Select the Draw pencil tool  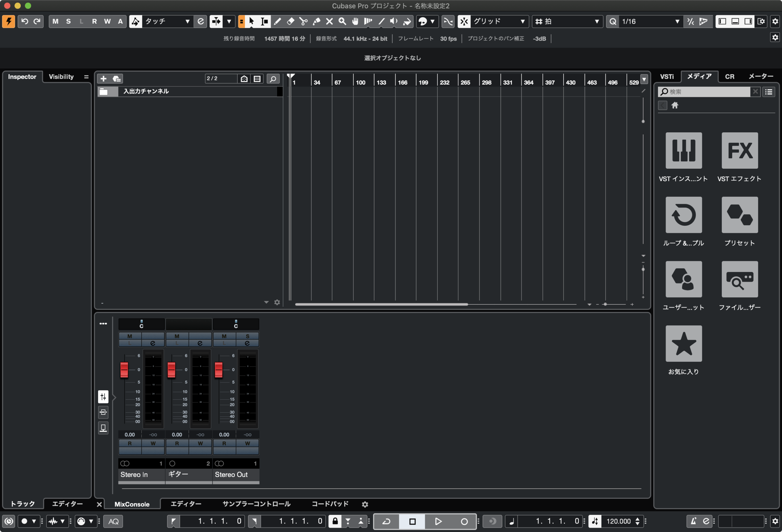coord(277,21)
